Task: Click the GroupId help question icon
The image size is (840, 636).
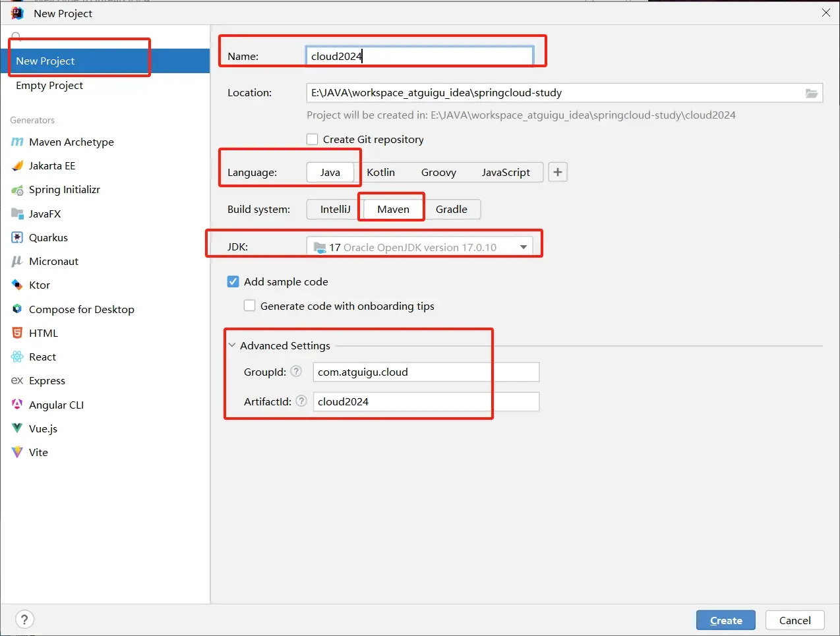Action: [297, 372]
